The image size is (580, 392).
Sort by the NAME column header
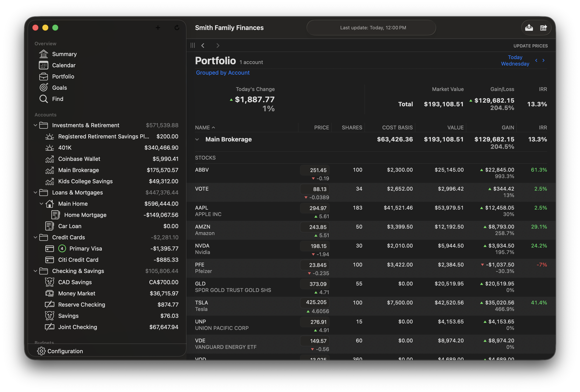[x=205, y=127]
